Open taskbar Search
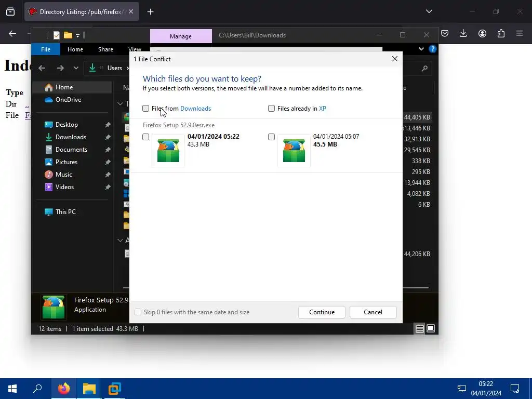Screen dimensions: 532x399 coord(37,389)
